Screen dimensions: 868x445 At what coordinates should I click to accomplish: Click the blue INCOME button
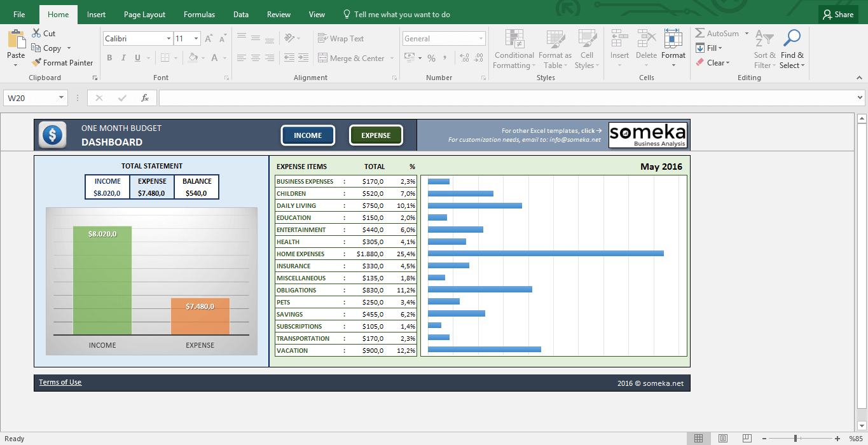point(308,135)
